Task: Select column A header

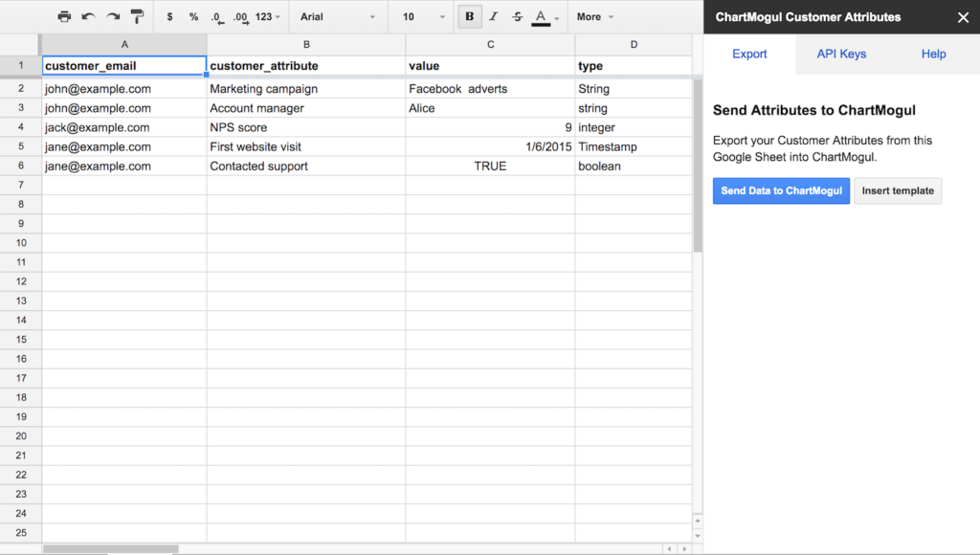Action: (x=124, y=44)
